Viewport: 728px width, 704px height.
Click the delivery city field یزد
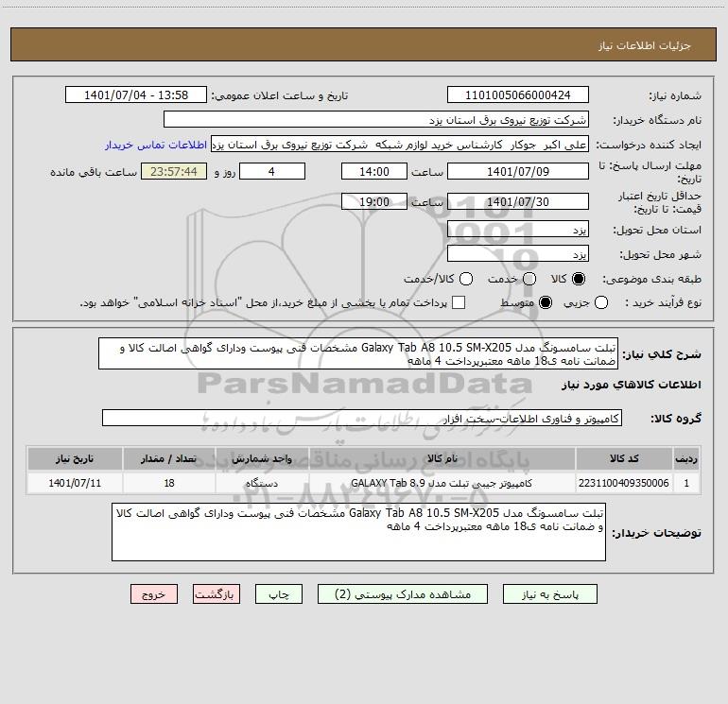tap(518, 254)
